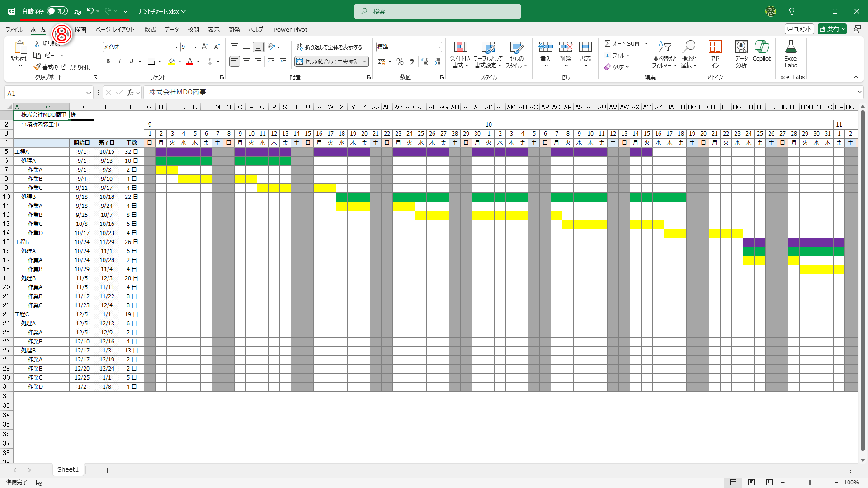Image resolution: width=868 pixels, height=488 pixels.
Task: Click the Percent Style icon
Action: pyautogui.click(x=400, y=61)
